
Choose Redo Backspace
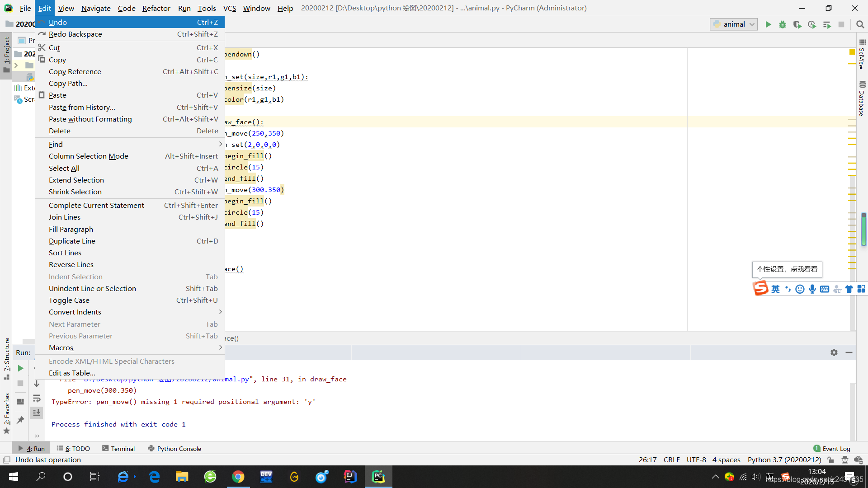(130, 34)
